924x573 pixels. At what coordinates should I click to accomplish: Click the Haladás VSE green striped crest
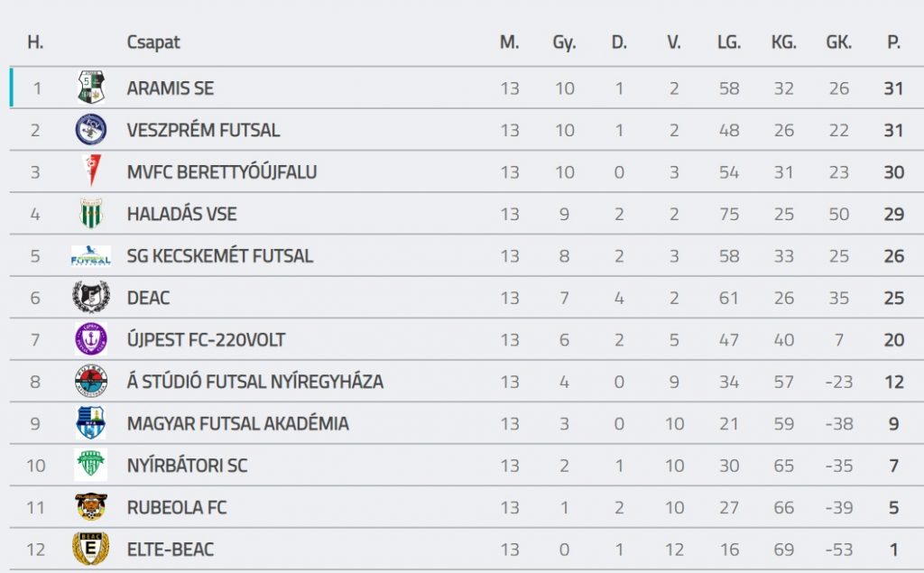[91, 214]
